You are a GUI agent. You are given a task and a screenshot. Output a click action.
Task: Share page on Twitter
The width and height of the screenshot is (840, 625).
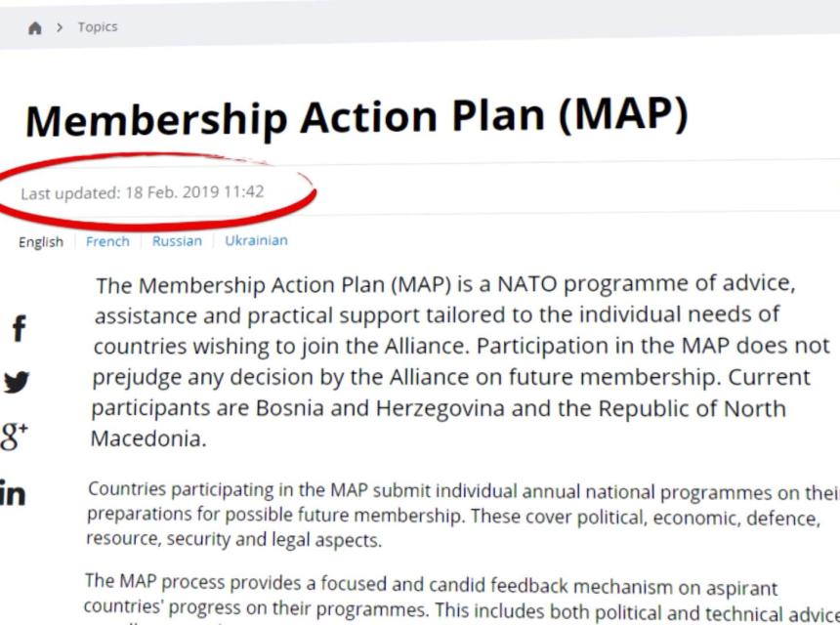pyautogui.click(x=17, y=382)
